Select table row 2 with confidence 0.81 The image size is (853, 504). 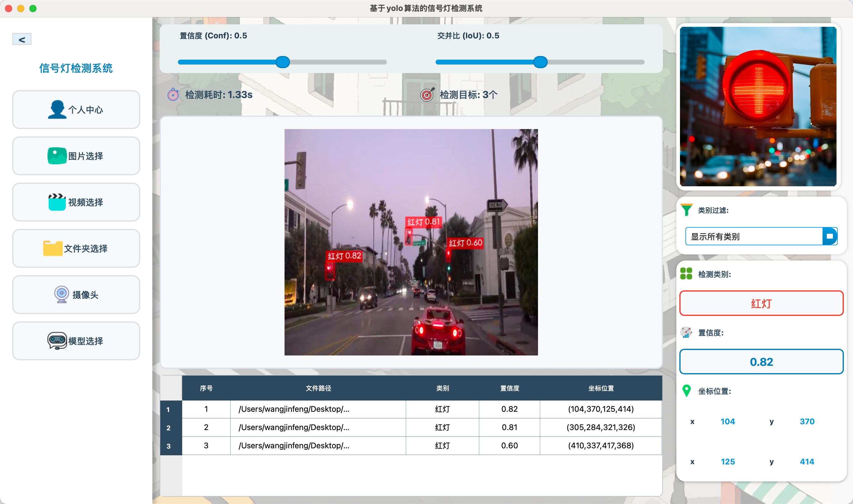click(509, 427)
